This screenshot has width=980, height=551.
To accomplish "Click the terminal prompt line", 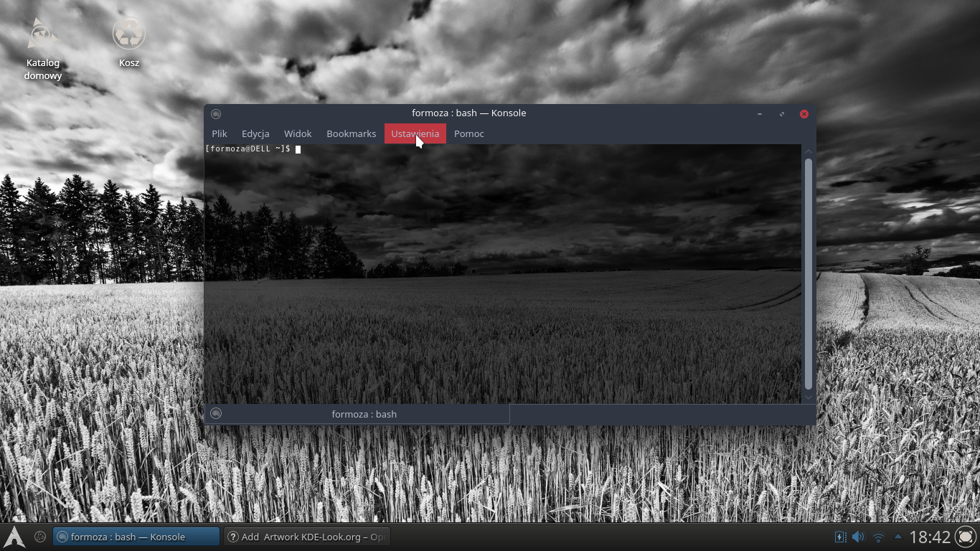I will [x=253, y=149].
